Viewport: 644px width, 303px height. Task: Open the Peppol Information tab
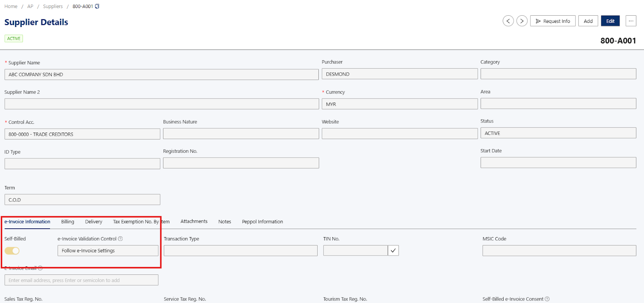coord(262,222)
